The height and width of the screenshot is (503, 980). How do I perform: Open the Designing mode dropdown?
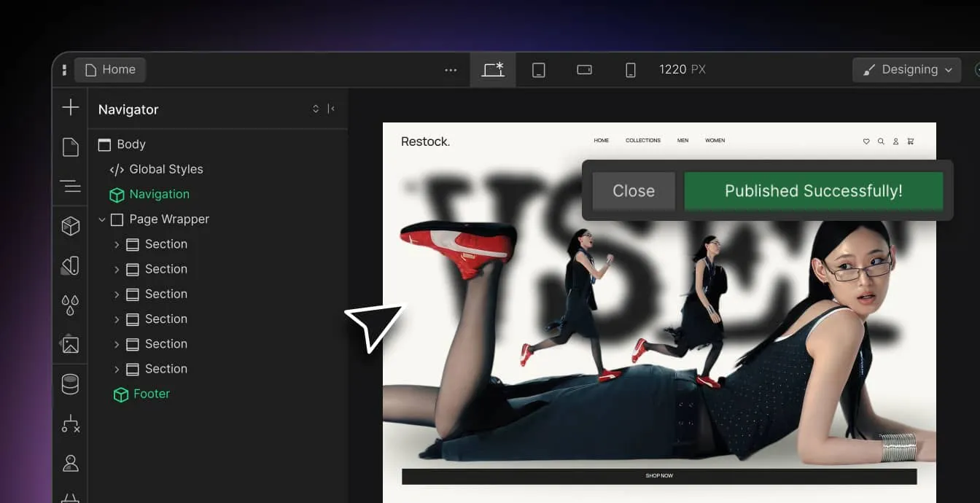pyautogui.click(x=906, y=70)
